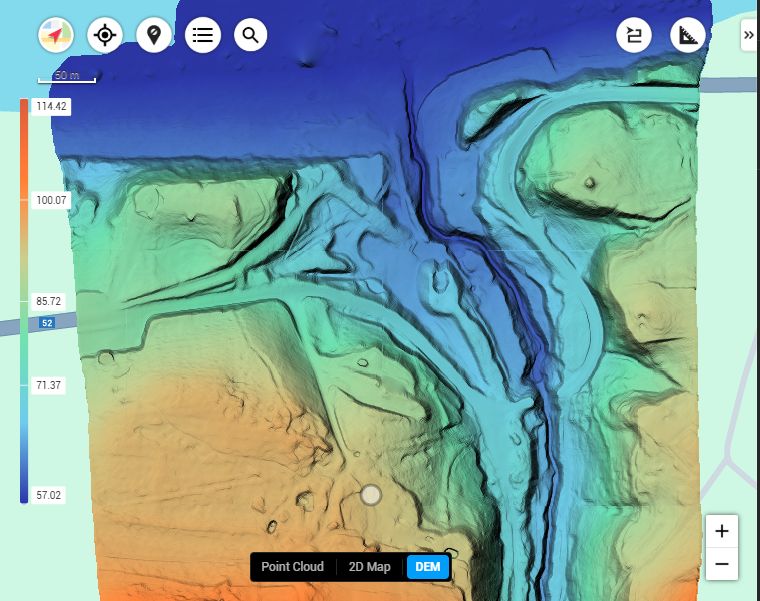Image resolution: width=760 pixels, height=601 pixels.
Task: Zoom in with the plus button
Action: coord(722,531)
